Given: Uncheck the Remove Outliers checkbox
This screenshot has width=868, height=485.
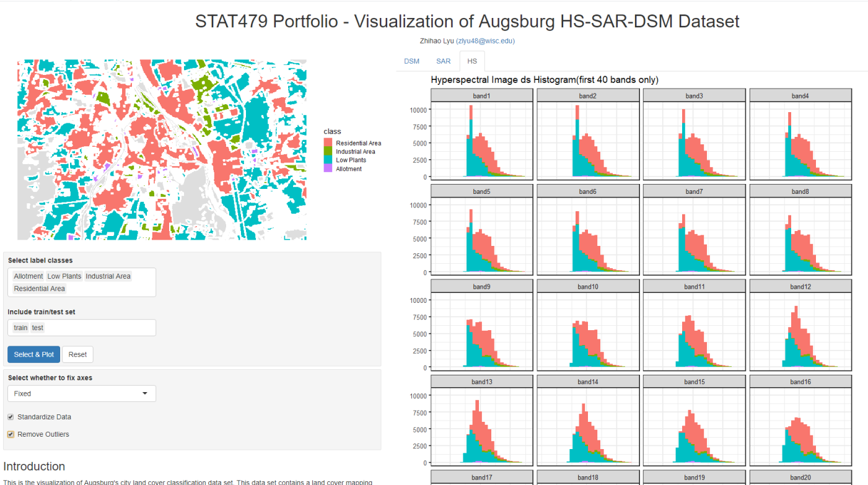Looking at the screenshot, I should pos(11,434).
